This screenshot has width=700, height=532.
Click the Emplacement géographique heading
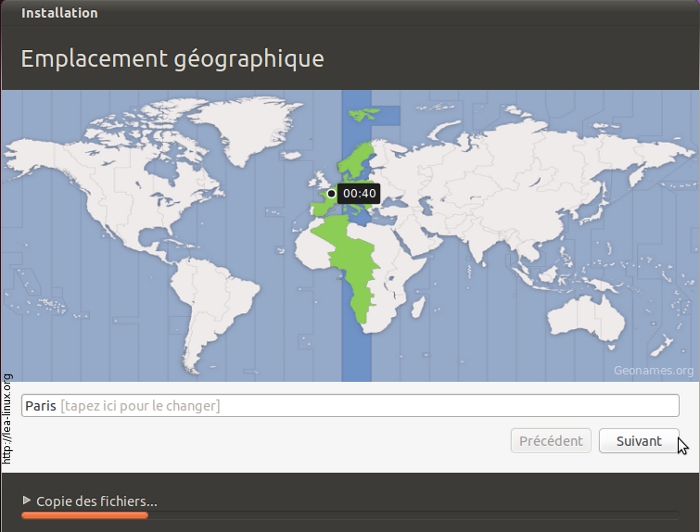[x=172, y=58]
